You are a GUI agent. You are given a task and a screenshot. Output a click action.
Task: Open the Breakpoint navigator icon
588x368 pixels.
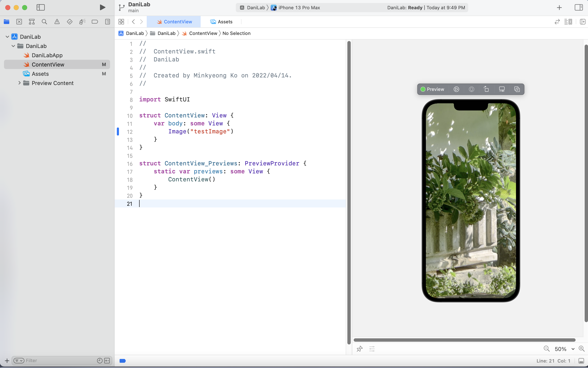pos(95,22)
